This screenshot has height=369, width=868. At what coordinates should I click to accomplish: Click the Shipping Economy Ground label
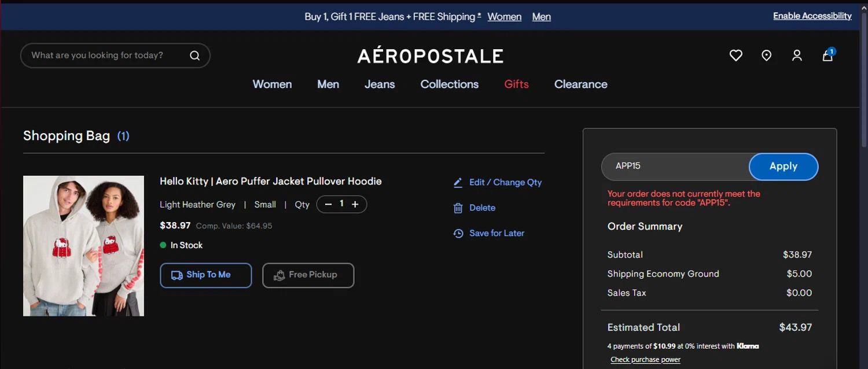[x=663, y=274]
